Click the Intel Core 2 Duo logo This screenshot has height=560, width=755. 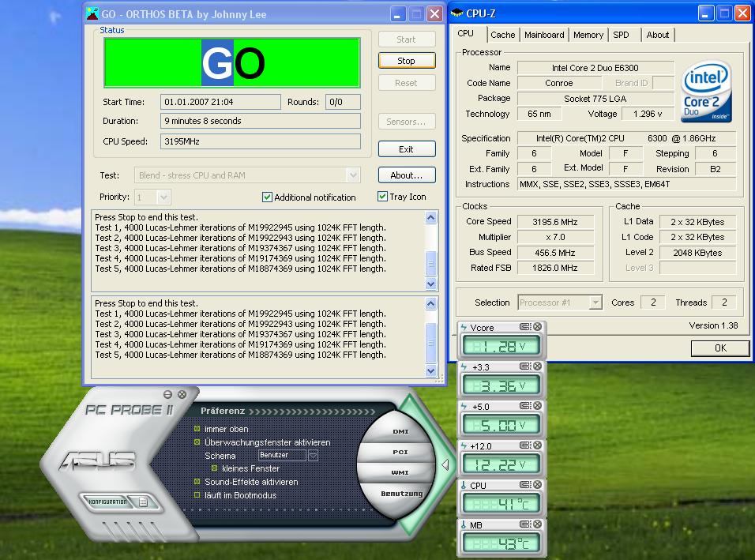[x=706, y=91]
